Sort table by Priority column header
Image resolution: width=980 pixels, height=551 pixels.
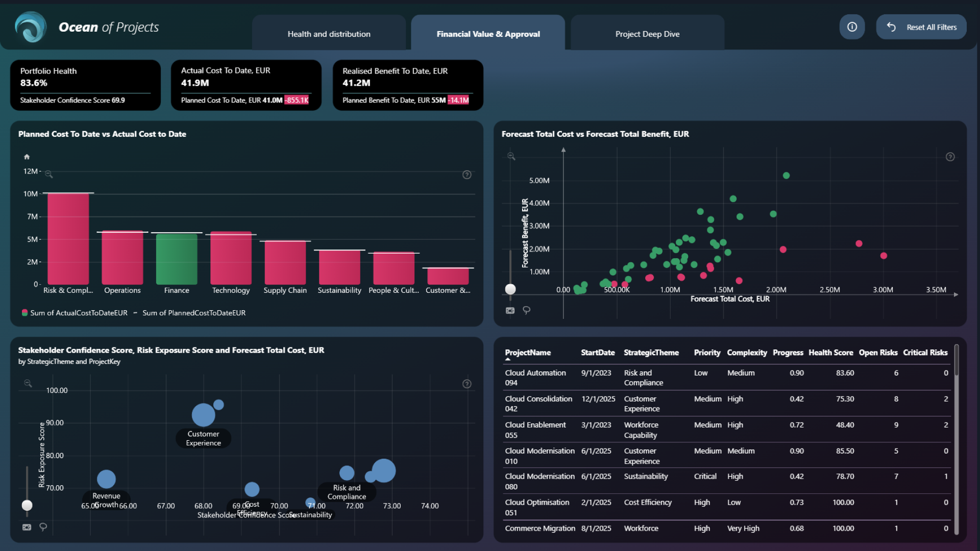(x=707, y=353)
